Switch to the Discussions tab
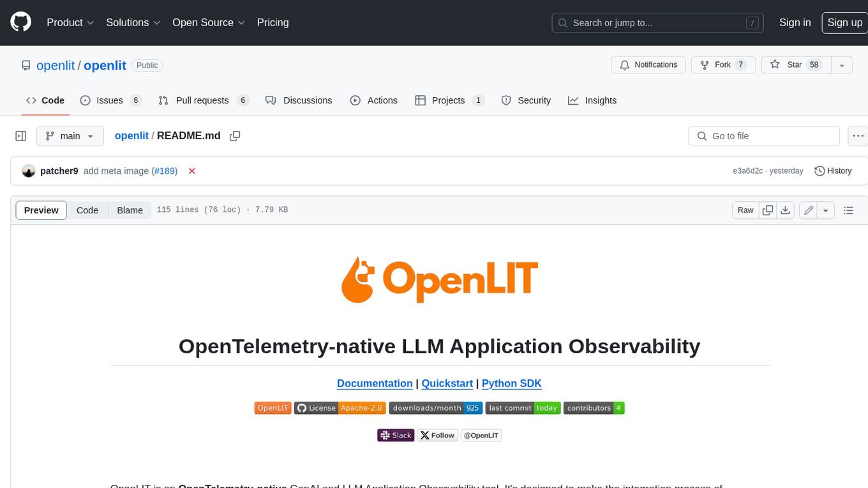Image resolution: width=868 pixels, height=488 pixels. pos(299,100)
